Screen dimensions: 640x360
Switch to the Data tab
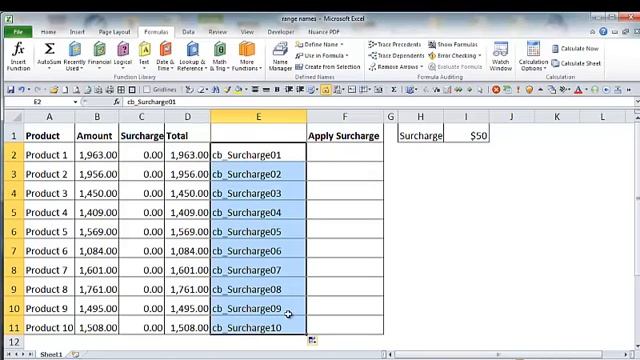coord(188,32)
